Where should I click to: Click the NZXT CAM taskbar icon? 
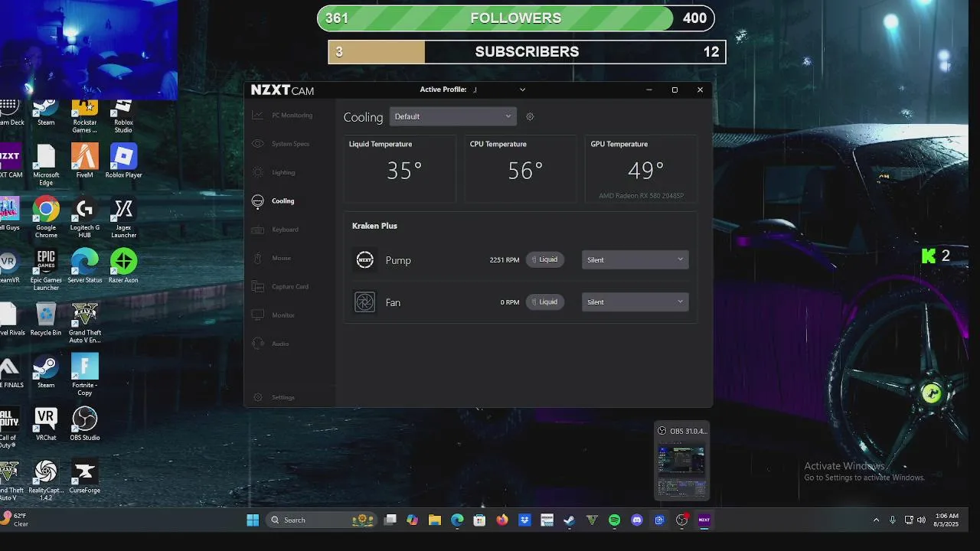[x=704, y=520]
